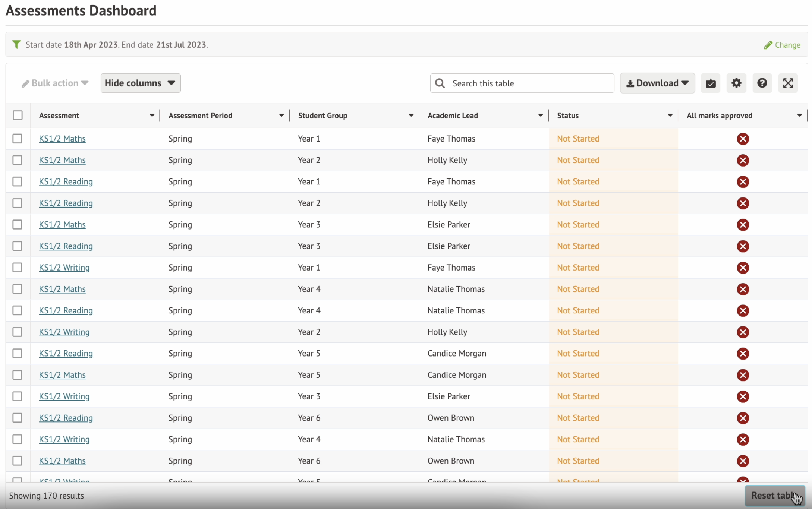Click red X in Year 3 Maths row
Screen dimensions: 812x509
tap(743, 225)
